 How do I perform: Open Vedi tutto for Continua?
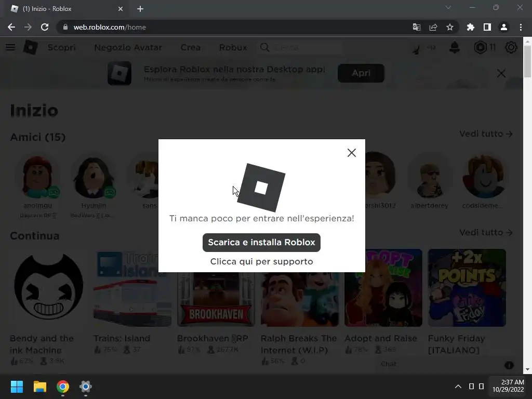[486, 232]
